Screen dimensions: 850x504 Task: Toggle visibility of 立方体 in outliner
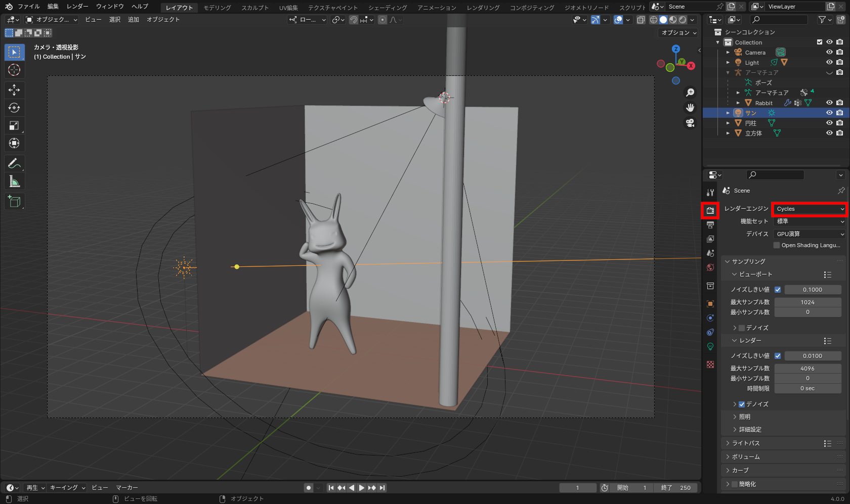pos(829,133)
